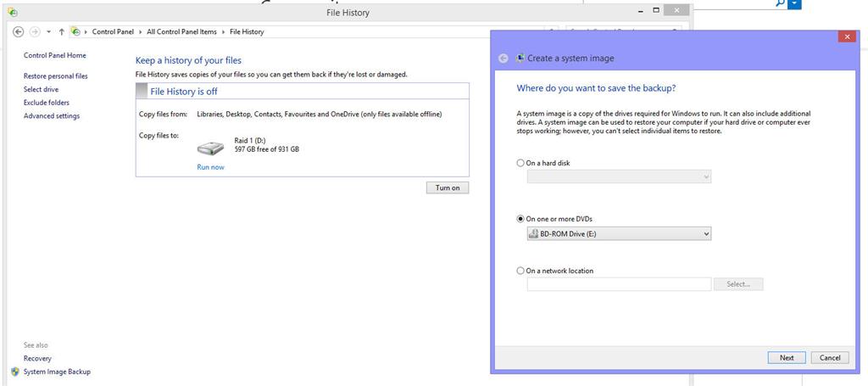Maximize the File History window

pos(657,10)
